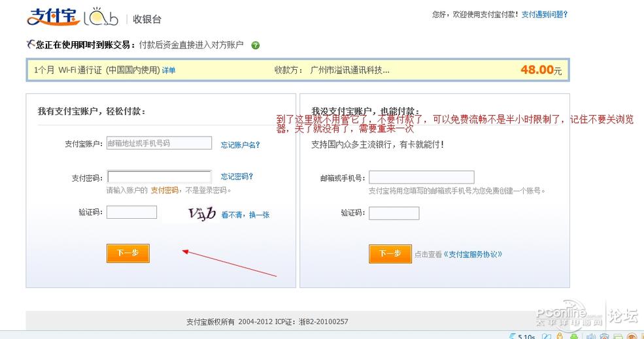644x339 pixels.
Task: Click the instant transfer icon before 您正在使用
Action: pyautogui.click(x=30, y=44)
